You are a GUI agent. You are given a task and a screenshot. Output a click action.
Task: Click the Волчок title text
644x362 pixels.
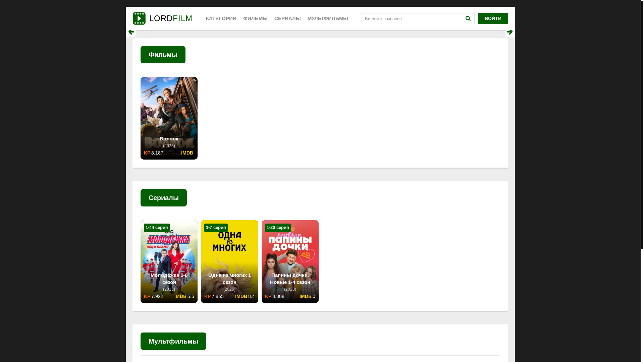[x=169, y=139]
